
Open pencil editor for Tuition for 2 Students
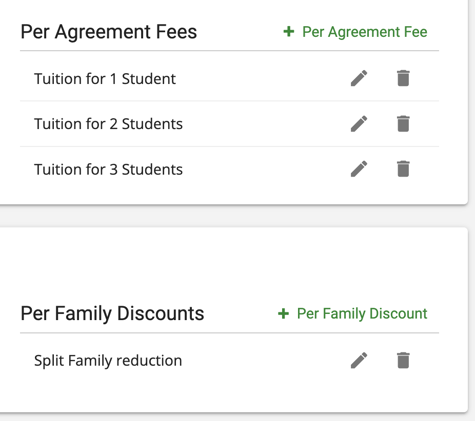(359, 124)
